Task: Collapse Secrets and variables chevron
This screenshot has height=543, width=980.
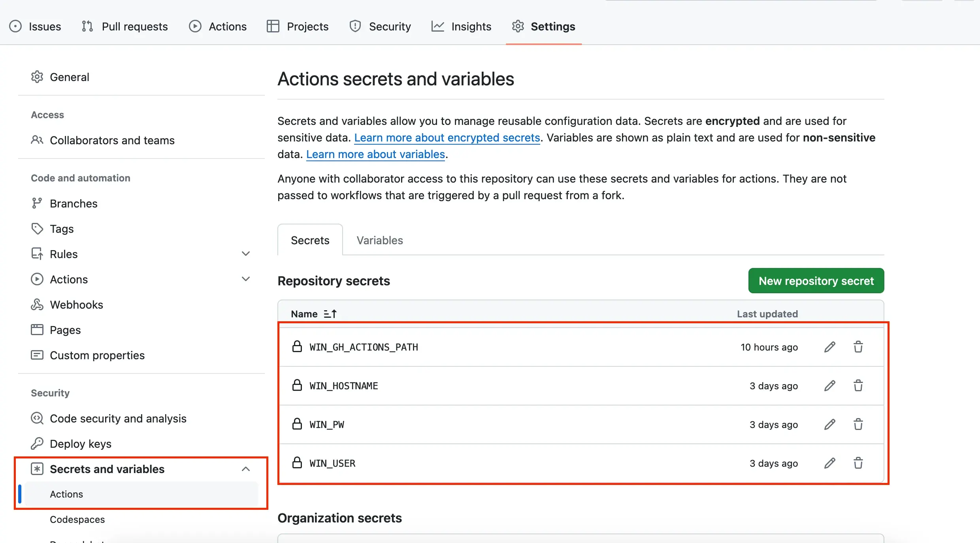Action: (x=246, y=469)
